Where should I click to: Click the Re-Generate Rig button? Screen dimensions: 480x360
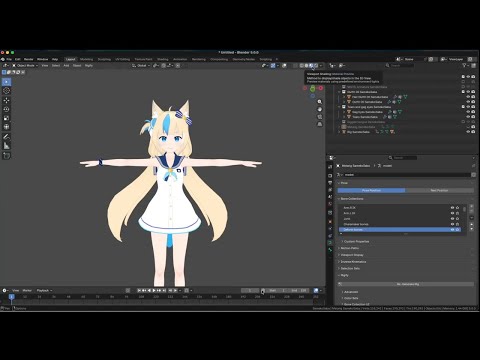point(406,284)
